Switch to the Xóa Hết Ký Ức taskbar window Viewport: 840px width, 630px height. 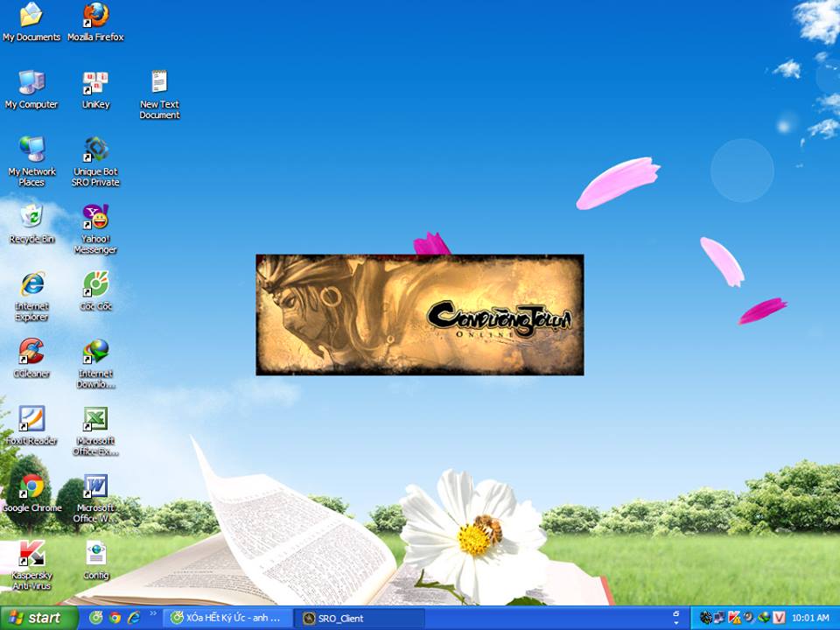pos(228,619)
